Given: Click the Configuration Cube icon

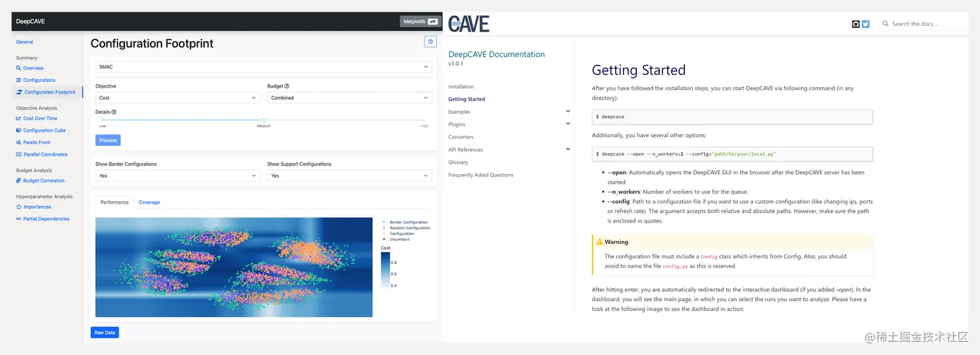Looking at the screenshot, I should click(x=18, y=130).
